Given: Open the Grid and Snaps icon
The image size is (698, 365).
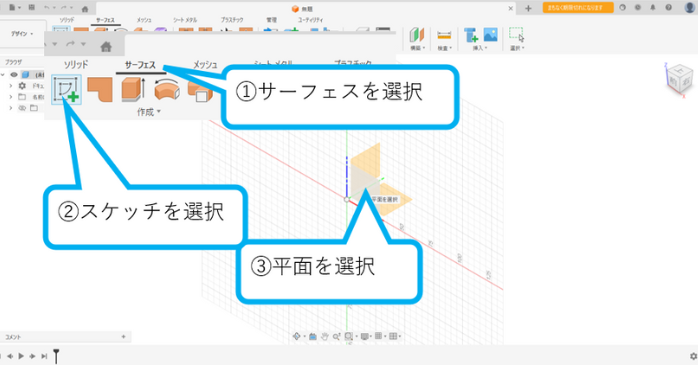Looking at the screenshot, I should (378, 337).
